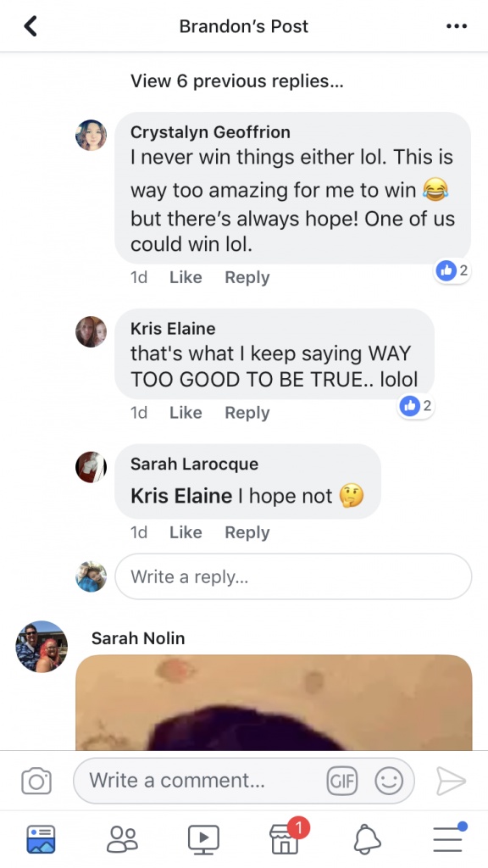
Task: Open the emoji smiley picker
Action: pos(389,781)
